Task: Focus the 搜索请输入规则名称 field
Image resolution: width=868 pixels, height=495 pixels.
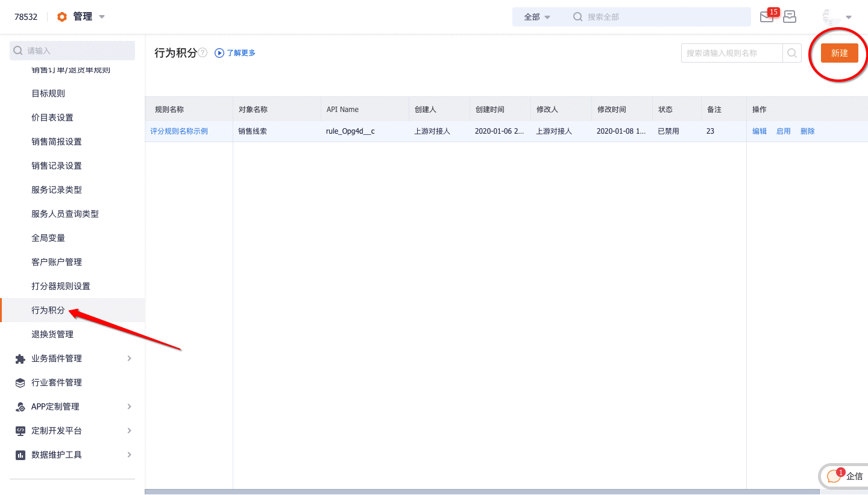Action: click(x=732, y=53)
